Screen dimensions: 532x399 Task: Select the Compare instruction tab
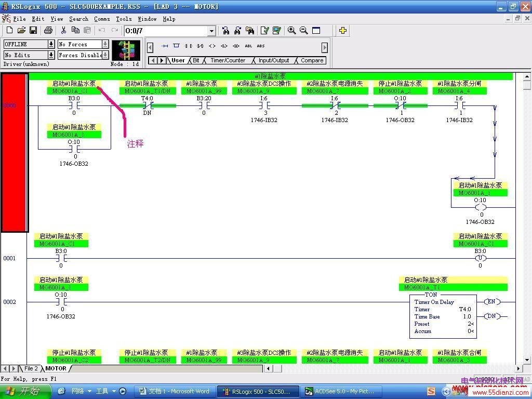coord(312,60)
